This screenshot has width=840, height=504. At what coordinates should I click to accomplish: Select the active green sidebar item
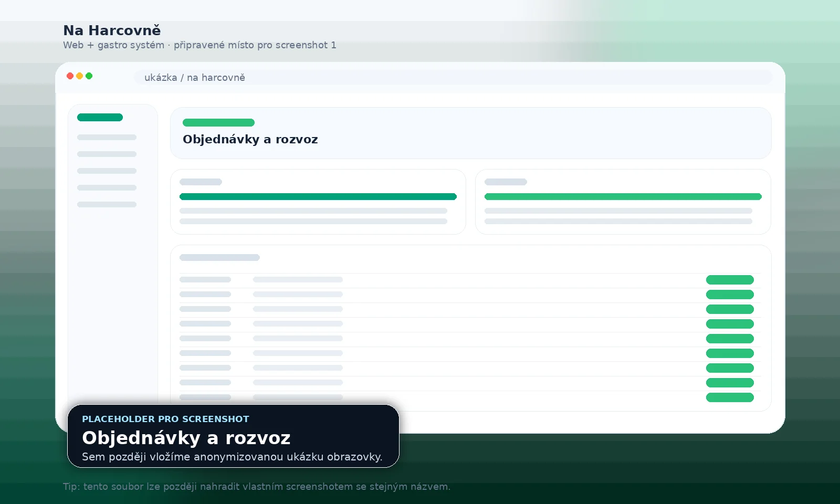(100, 118)
